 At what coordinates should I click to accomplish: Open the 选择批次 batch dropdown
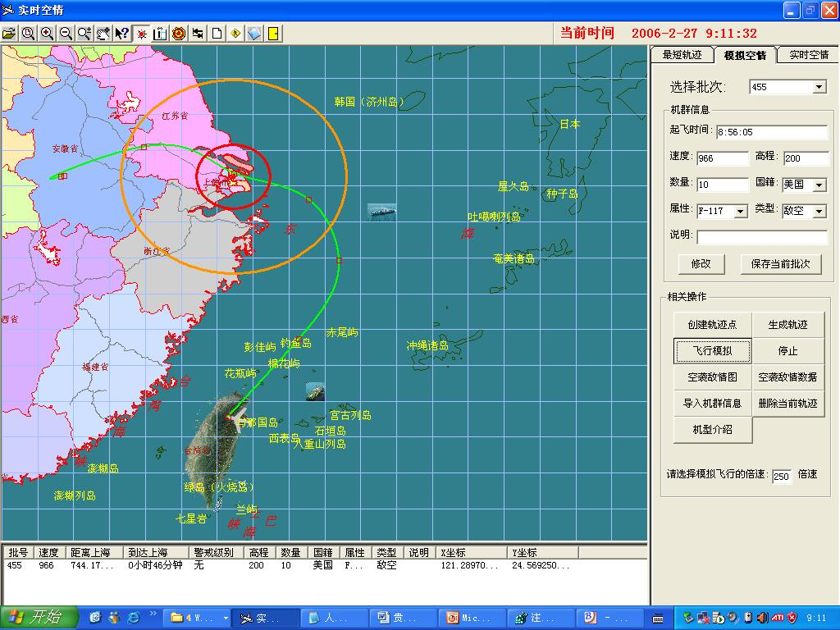[820, 87]
